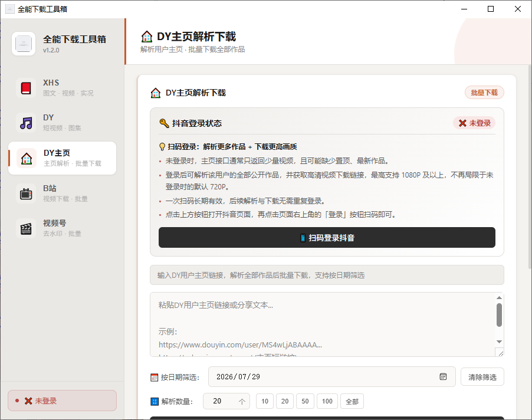Click the key icon beside 抖音登录状态
Screen dimensions: 532x420
pos(164,123)
